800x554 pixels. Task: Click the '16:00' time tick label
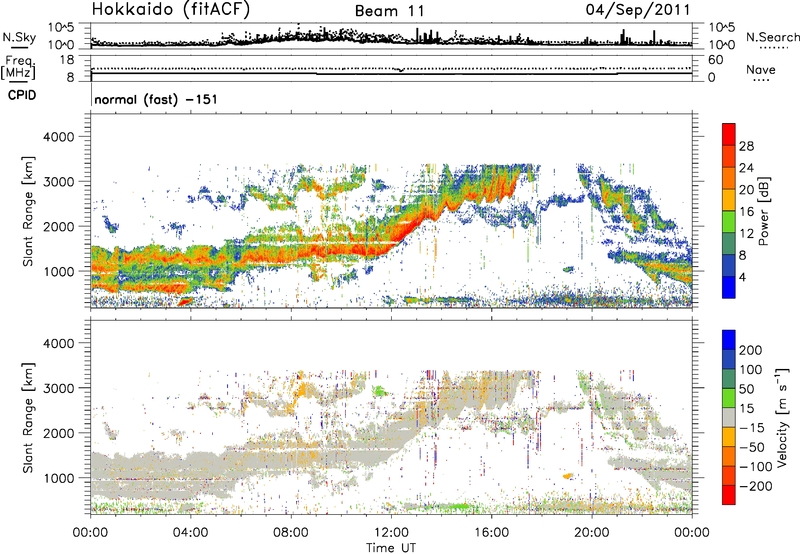tap(491, 533)
